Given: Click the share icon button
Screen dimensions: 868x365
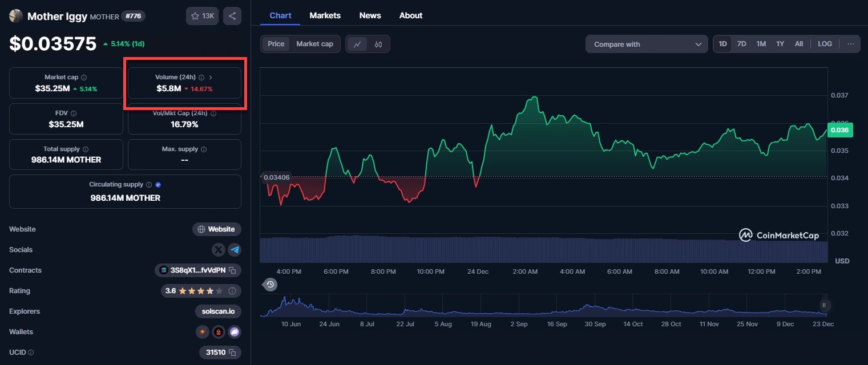Looking at the screenshot, I should pyautogui.click(x=232, y=16).
